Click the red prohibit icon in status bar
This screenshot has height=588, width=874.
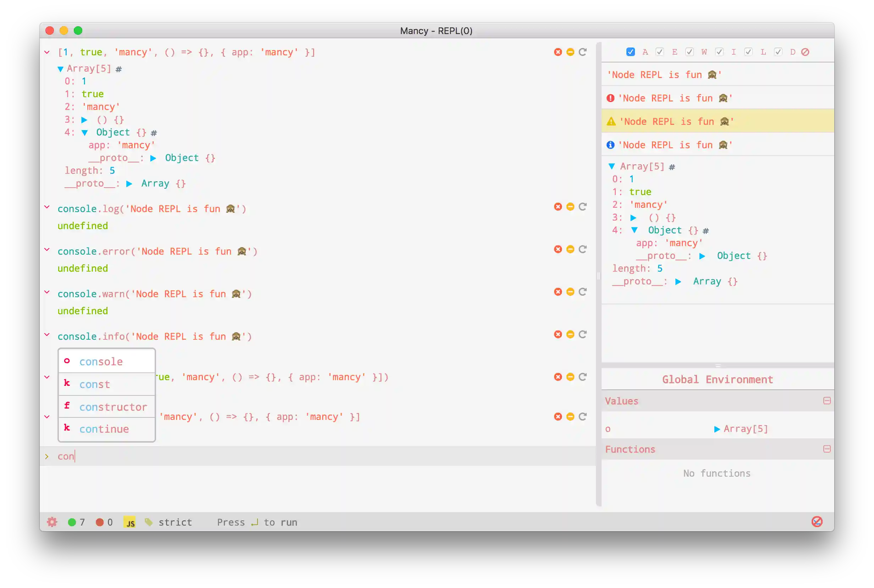[817, 522]
